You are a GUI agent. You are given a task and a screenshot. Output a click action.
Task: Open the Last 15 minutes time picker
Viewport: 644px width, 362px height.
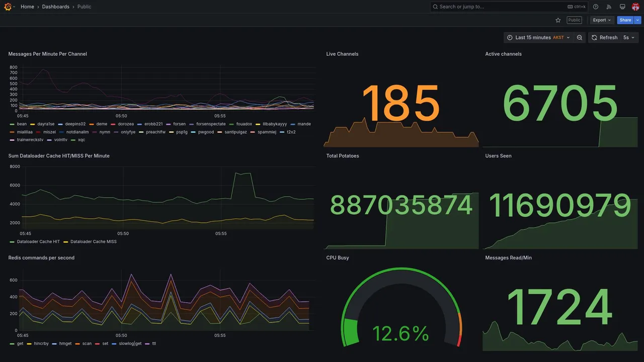point(538,38)
